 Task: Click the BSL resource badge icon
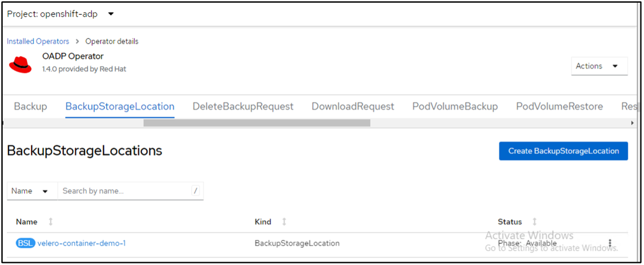[25, 243]
